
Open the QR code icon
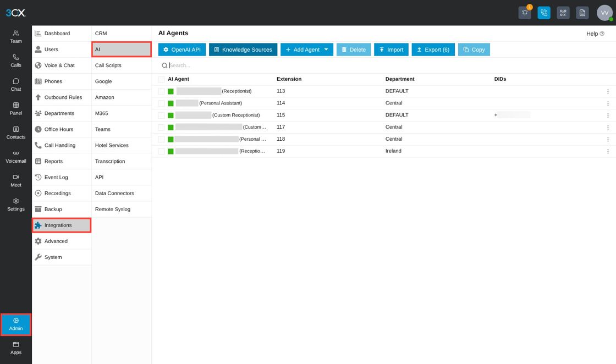click(563, 13)
